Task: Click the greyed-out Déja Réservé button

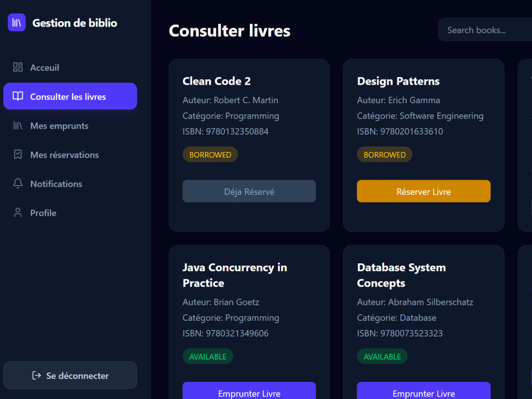Action: (249, 192)
